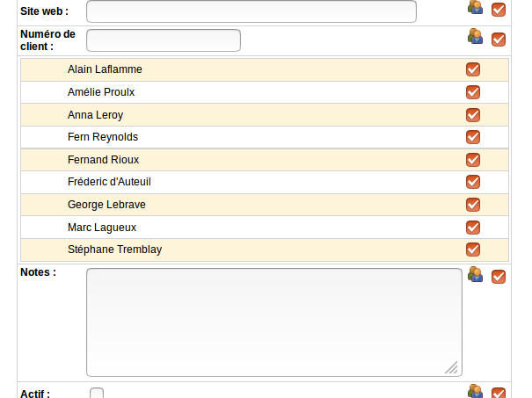The image size is (532, 398).
Task: Uncheck the orange checkbox for Numéro de client
Action: coord(499,39)
